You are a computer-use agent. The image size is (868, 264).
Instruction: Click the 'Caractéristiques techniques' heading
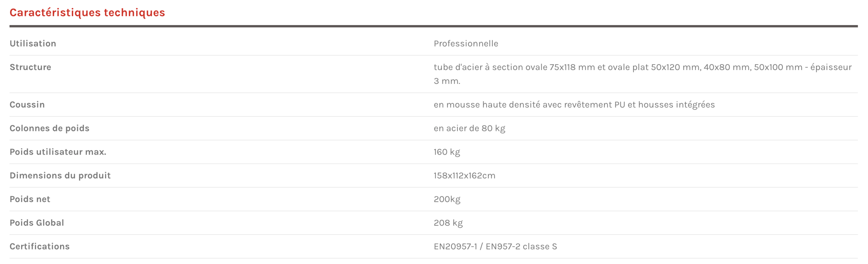[87, 13]
